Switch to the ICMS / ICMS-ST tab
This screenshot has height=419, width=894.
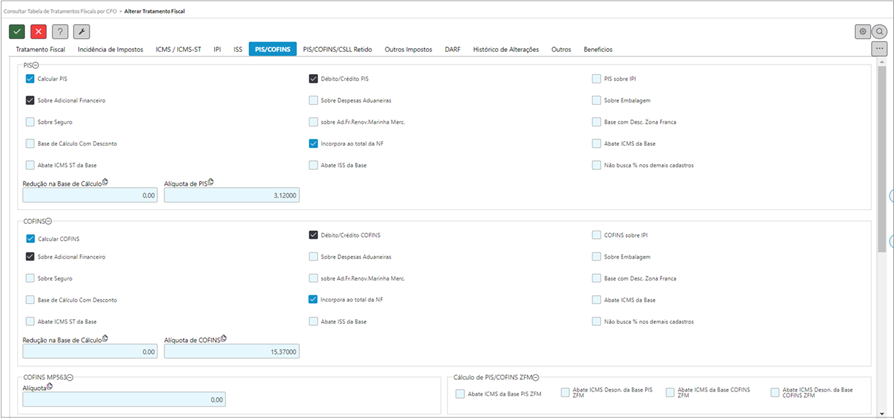click(x=176, y=49)
